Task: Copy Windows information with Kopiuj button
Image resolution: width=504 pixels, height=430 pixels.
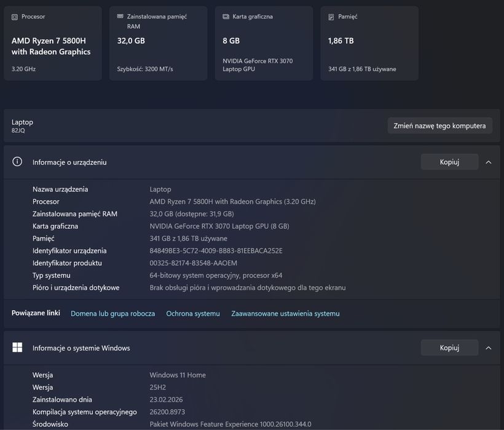Action: (449, 348)
